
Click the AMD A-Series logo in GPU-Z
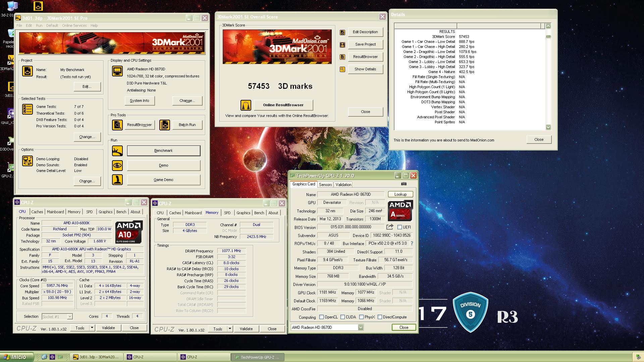pyautogui.click(x=400, y=210)
